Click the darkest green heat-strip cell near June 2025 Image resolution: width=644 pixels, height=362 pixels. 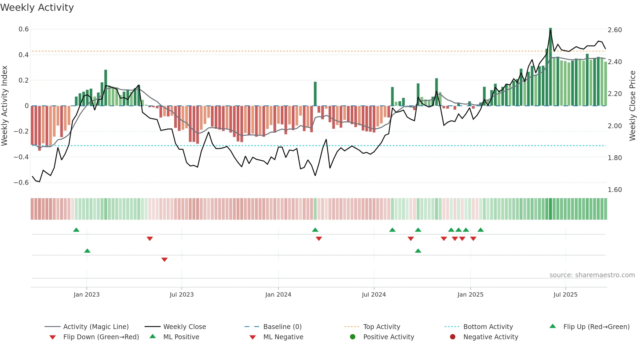point(550,209)
